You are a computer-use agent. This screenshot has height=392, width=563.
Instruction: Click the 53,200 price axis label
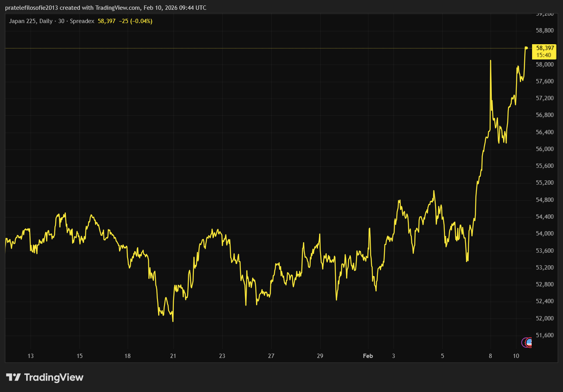click(x=545, y=268)
